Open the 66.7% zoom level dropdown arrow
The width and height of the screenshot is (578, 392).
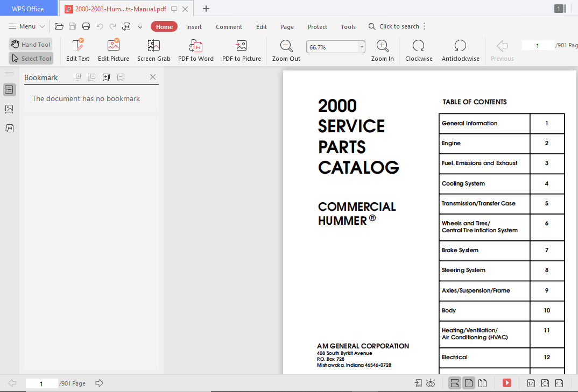click(x=362, y=47)
